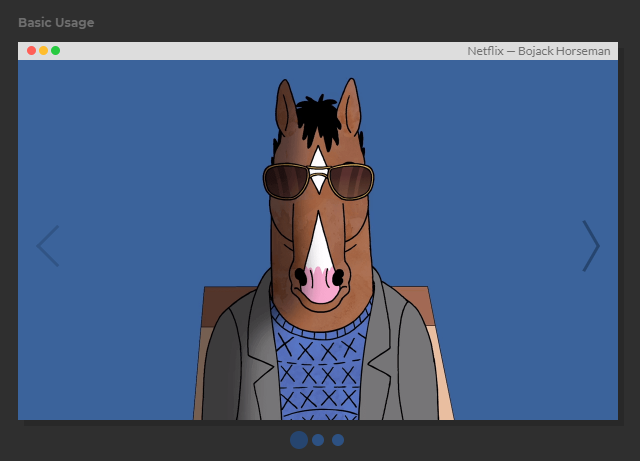The width and height of the screenshot is (640, 461).
Task: Click the 'Basic Usage' heading
Action: [x=56, y=22]
